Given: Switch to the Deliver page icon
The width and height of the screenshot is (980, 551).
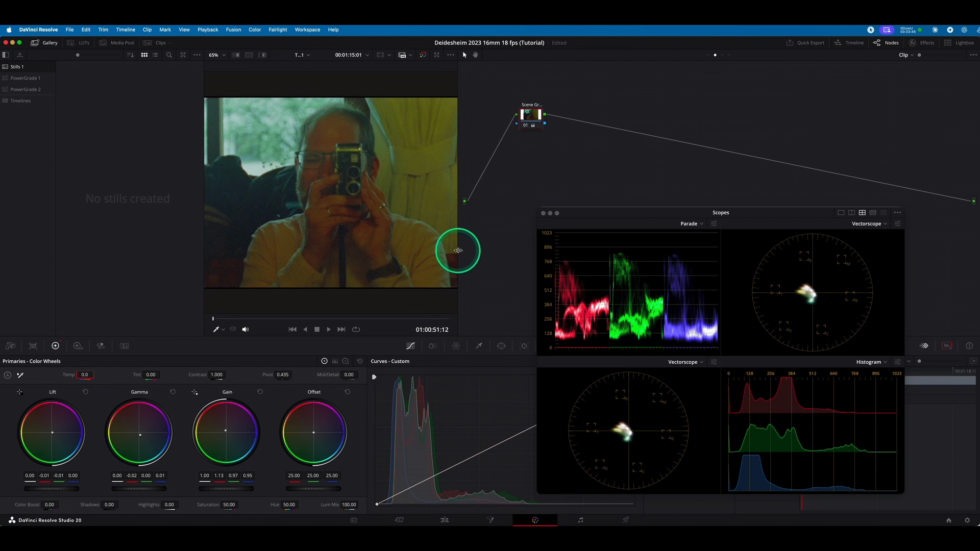Looking at the screenshot, I should (x=625, y=520).
